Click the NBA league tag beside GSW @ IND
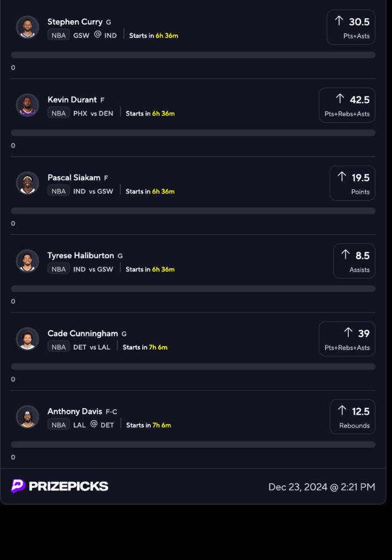Viewport: 392px width, 560px height. 59,35
